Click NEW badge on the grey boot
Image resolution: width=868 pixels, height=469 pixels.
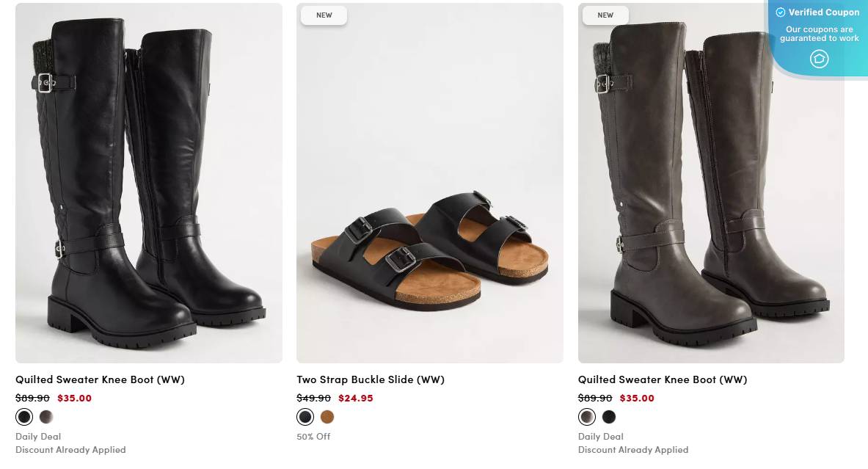coord(605,15)
